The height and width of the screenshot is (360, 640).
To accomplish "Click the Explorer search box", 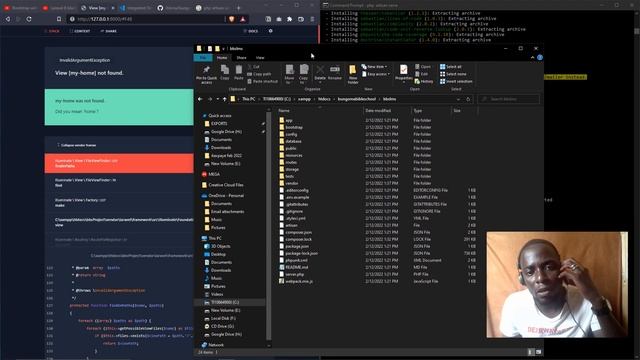I will tap(509, 99).
